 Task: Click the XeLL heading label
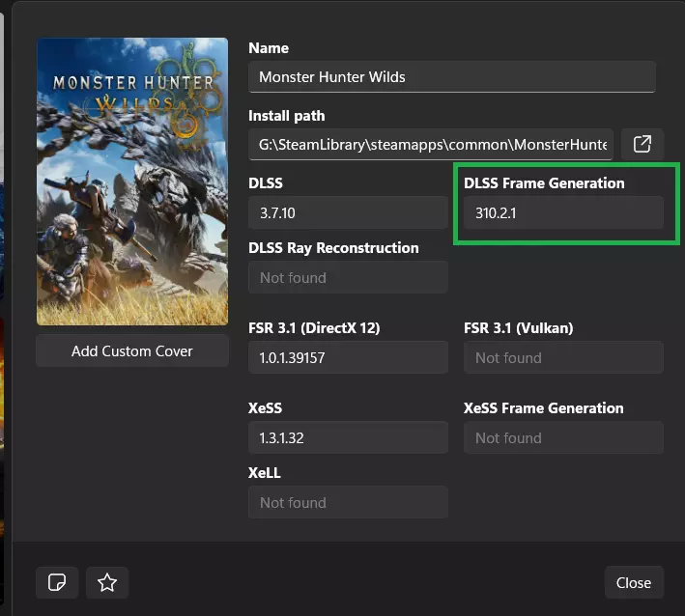[x=265, y=473]
